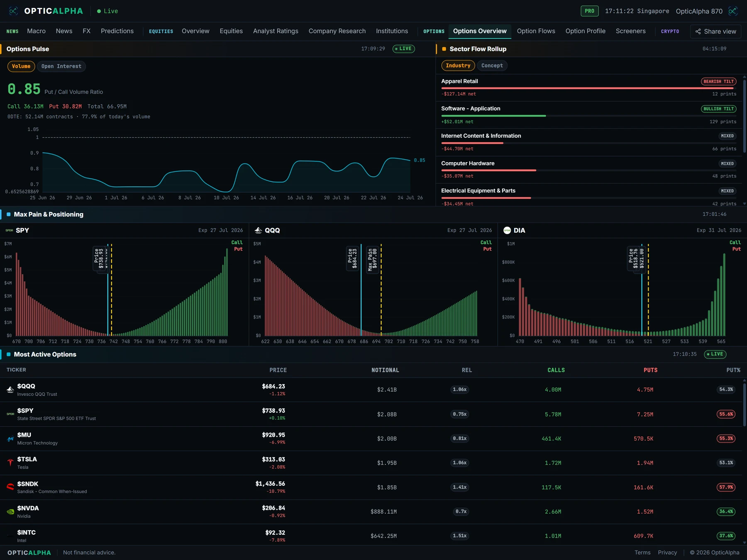This screenshot has width=747, height=560.
Task: Click the Most Active Options table scrollbar
Action: [x=744, y=404]
